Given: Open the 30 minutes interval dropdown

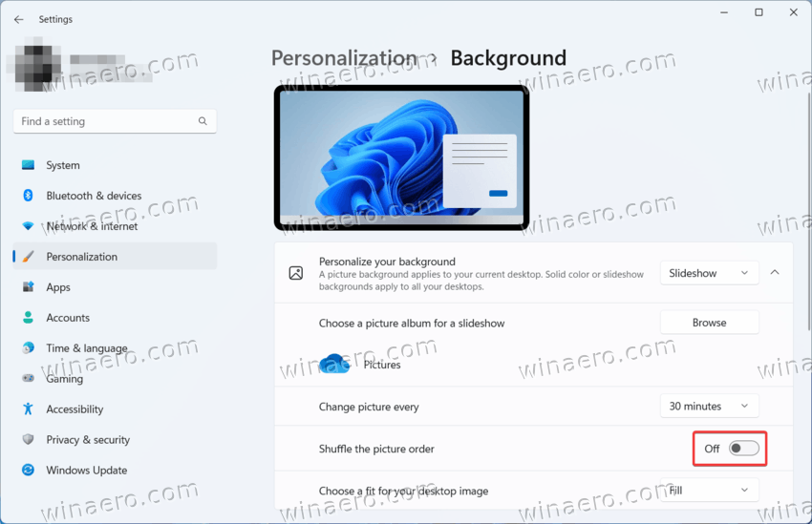Looking at the screenshot, I should pyautogui.click(x=709, y=406).
